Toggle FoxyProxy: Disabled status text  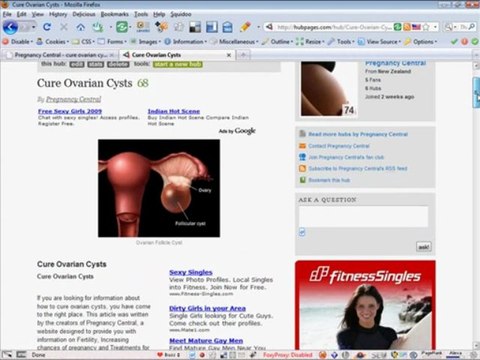click(288, 355)
